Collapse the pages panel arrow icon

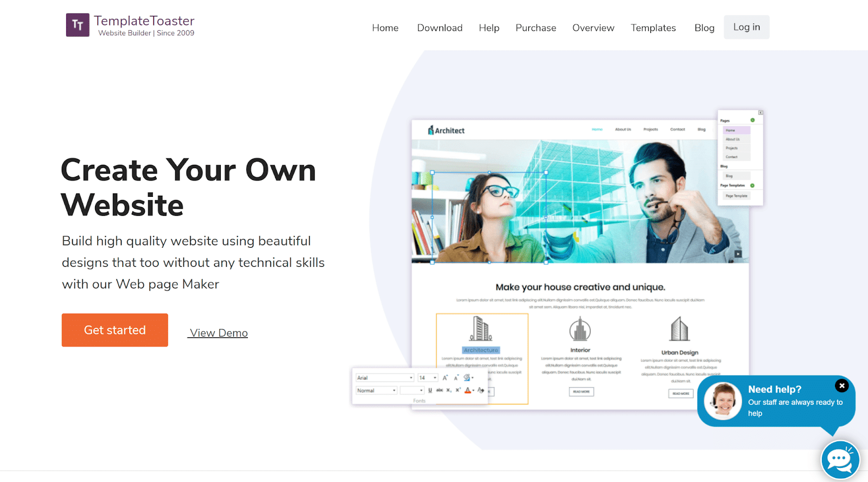[x=761, y=113]
